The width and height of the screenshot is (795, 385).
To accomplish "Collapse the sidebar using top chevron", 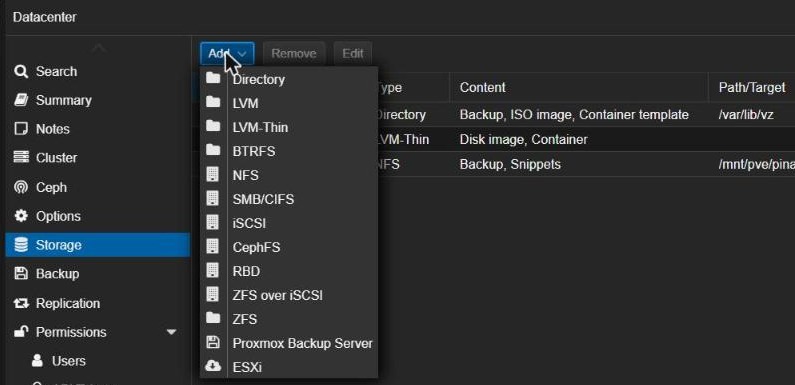I will click(x=99, y=48).
